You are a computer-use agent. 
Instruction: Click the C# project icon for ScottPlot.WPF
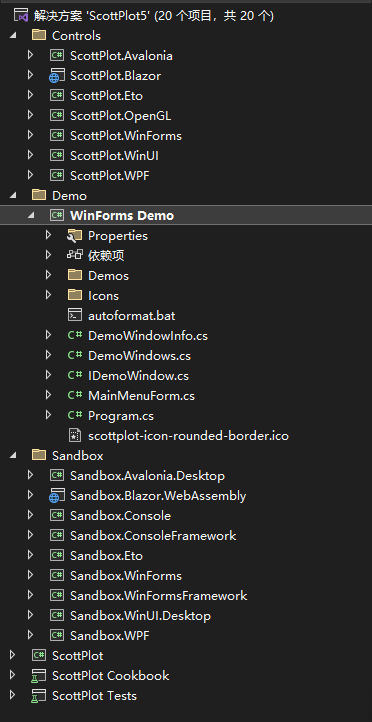pos(57,175)
